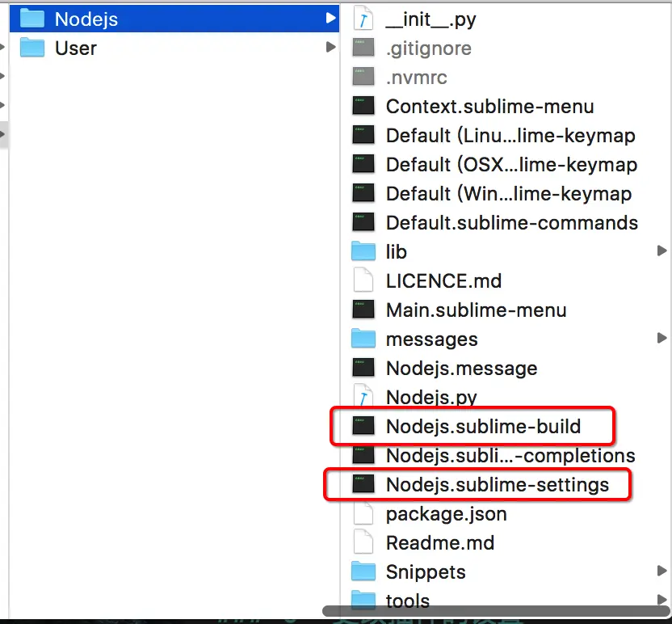672x624 pixels.
Task: Select the messages folder name
Action: pyautogui.click(x=431, y=339)
